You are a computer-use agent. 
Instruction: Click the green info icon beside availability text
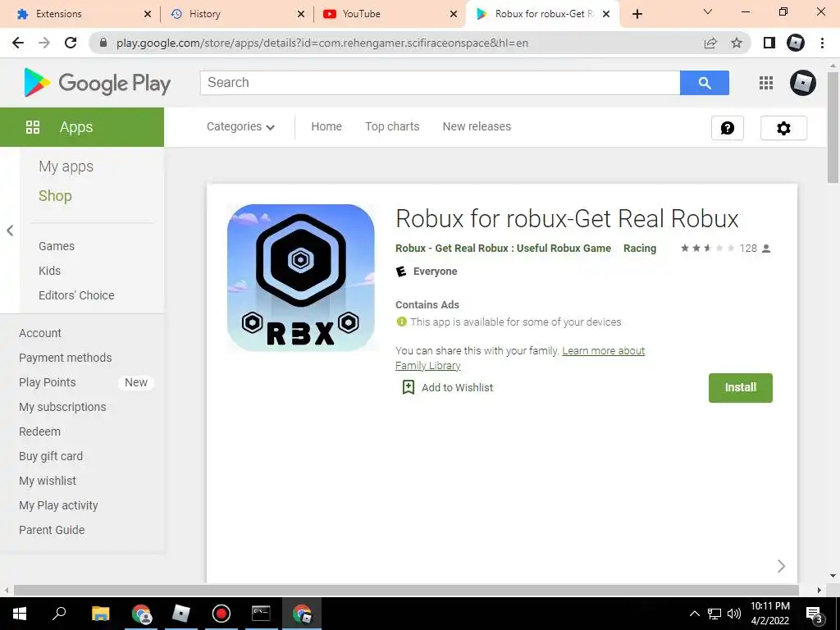pyautogui.click(x=401, y=322)
